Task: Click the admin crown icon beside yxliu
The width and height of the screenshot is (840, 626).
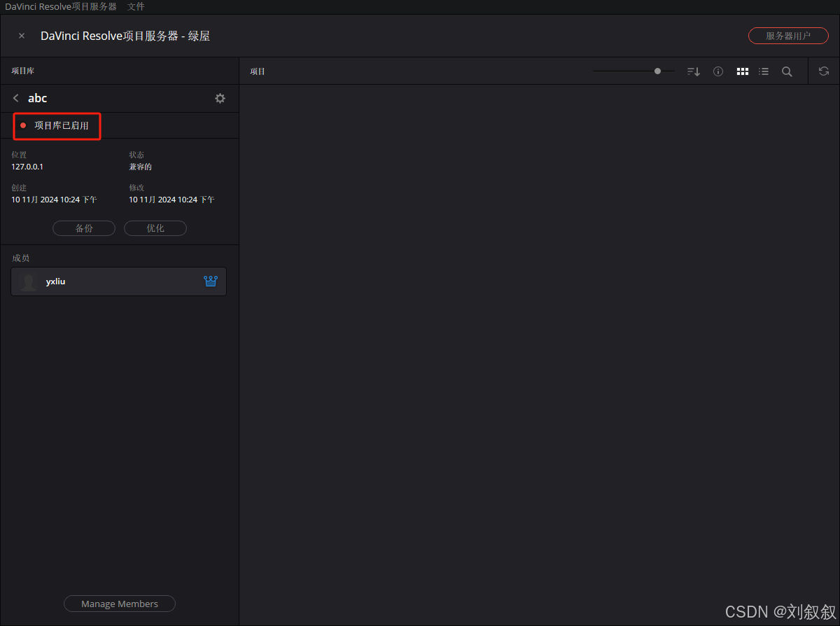Action: [x=211, y=281]
